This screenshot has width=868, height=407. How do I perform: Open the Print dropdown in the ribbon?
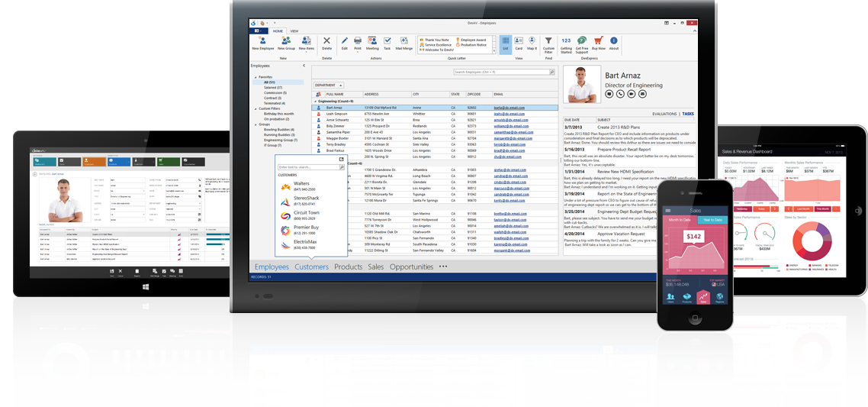click(358, 43)
